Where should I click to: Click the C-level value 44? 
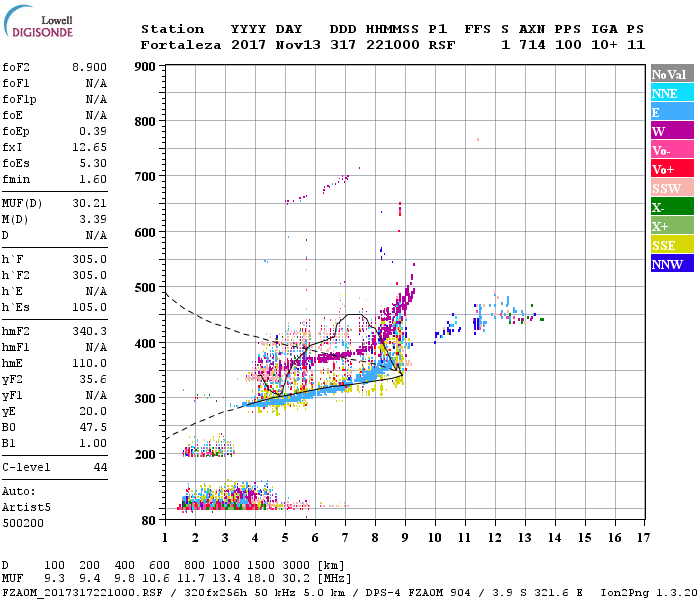tap(100, 467)
